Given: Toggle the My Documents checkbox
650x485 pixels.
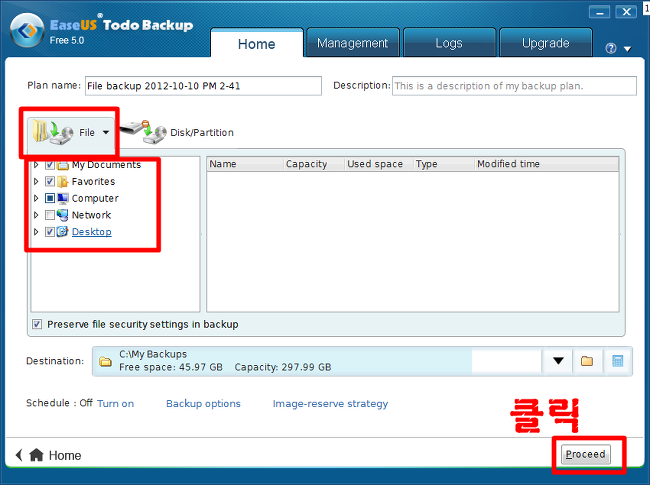Looking at the screenshot, I should [50, 165].
